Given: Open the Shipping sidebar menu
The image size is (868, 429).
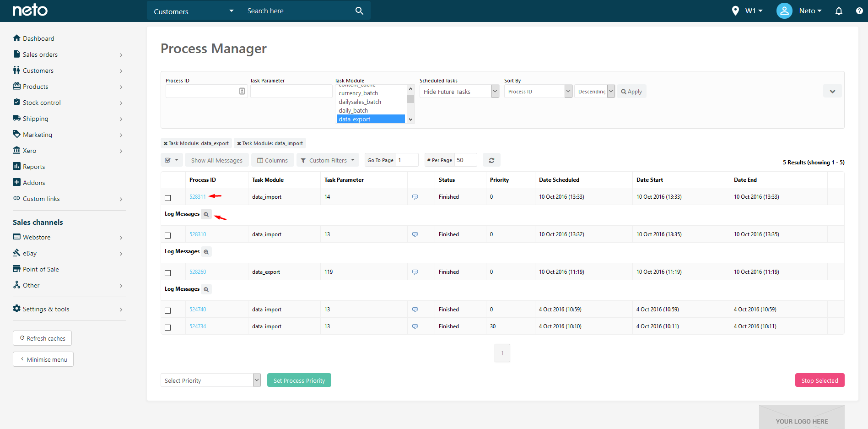Looking at the screenshot, I should tap(69, 119).
